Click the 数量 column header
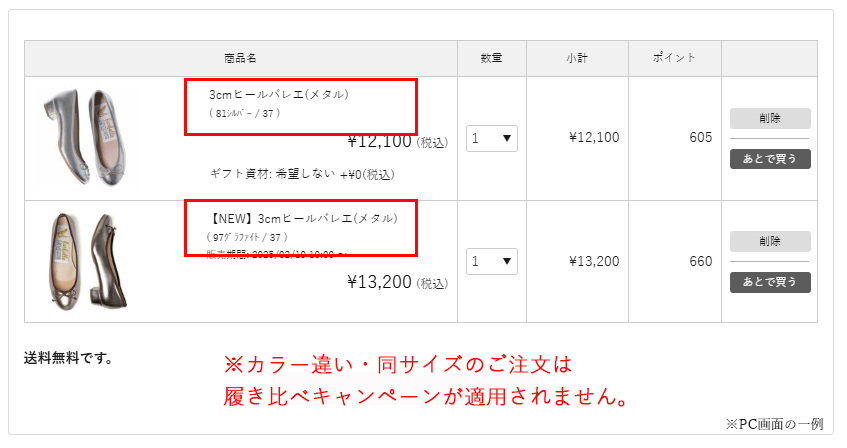This screenshot has height=448, width=847. pos(491,58)
